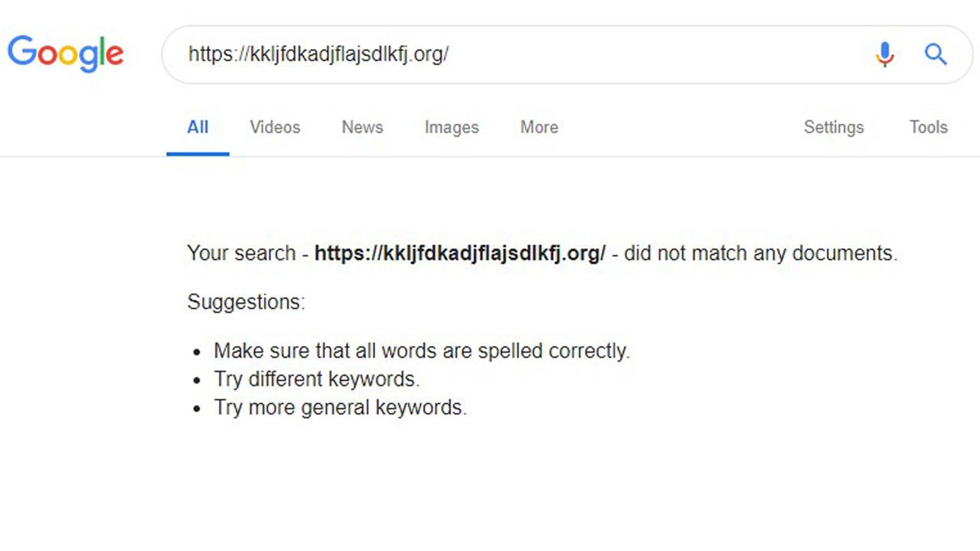This screenshot has height=551, width=980.
Task: Expand the More search categories menu
Action: pos(538,128)
